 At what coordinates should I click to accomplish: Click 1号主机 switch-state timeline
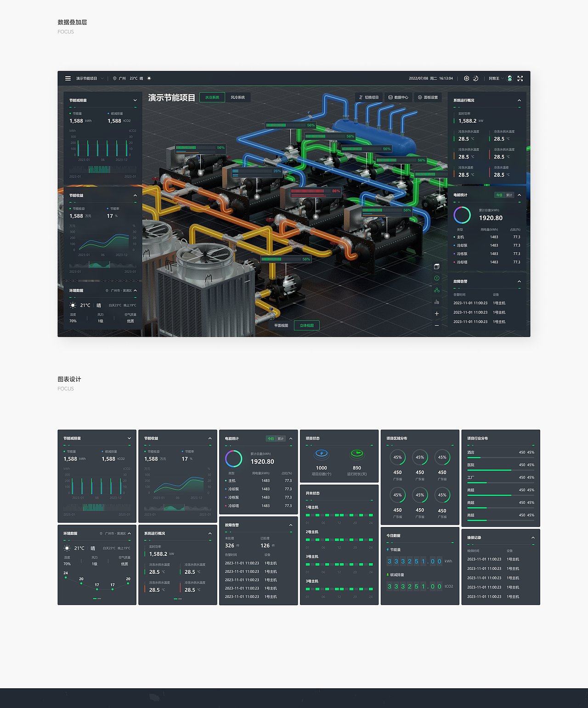point(339,515)
